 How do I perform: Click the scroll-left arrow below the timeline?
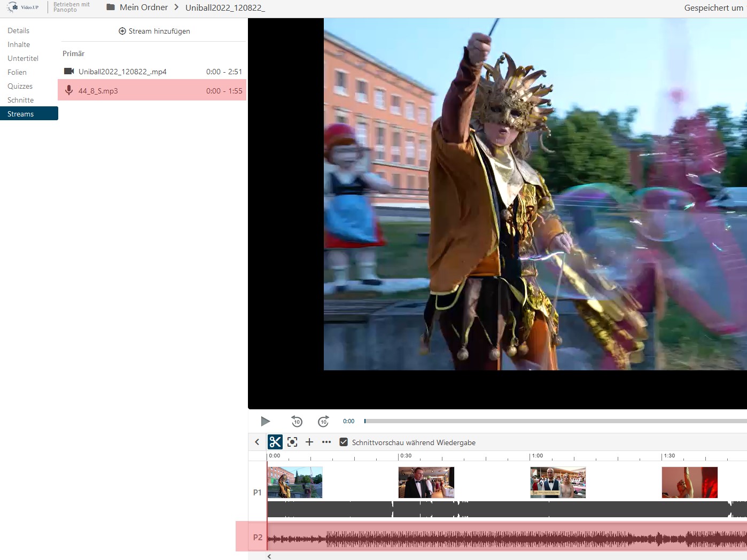[x=269, y=556]
